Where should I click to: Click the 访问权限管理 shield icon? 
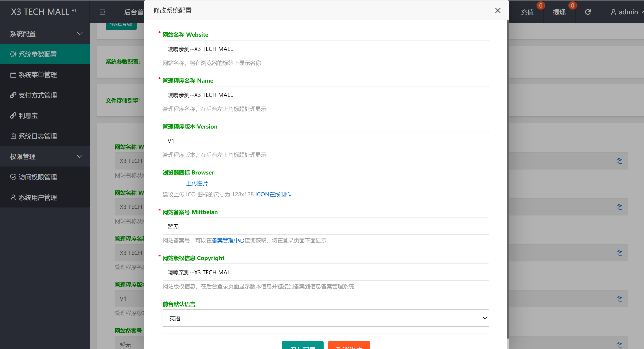[13, 177]
